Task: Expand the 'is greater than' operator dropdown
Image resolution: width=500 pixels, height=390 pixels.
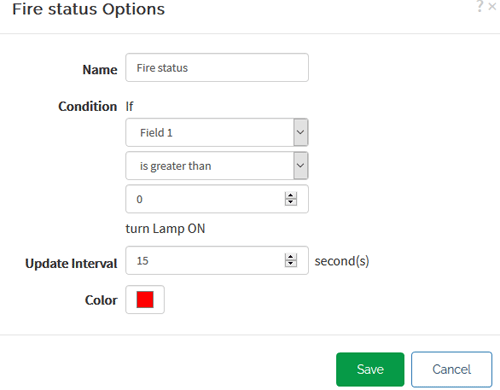Action: tap(217, 166)
